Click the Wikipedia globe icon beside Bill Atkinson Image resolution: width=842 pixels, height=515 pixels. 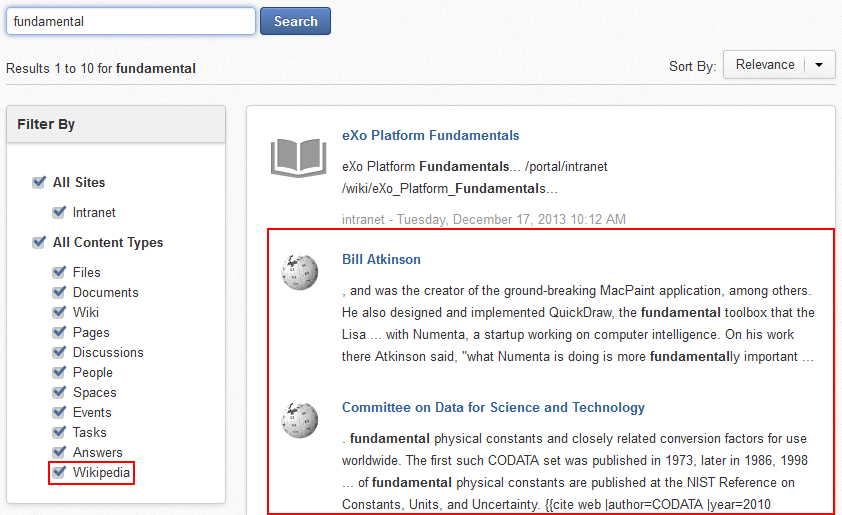(x=300, y=272)
